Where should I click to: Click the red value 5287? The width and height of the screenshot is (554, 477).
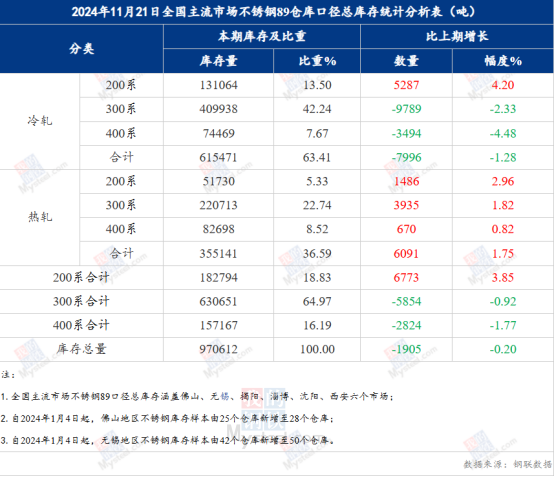[x=406, y=85]
